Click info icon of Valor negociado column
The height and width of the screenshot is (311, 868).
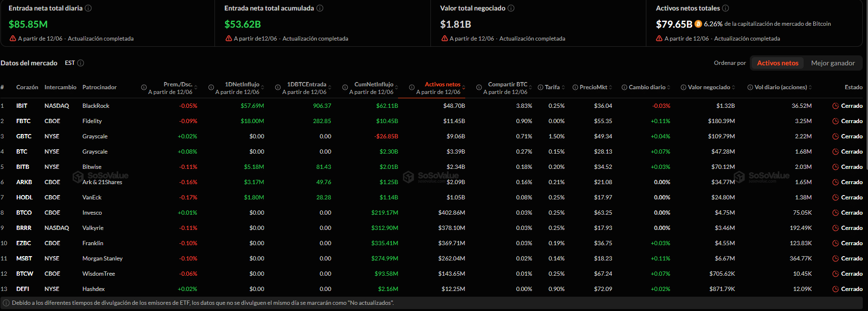click(x=684, y=87)
